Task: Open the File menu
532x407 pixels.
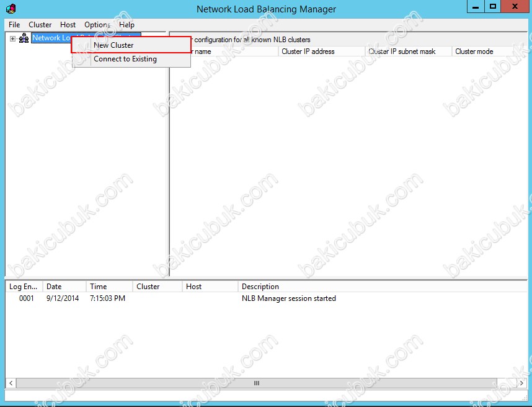Action: [14, 25]
